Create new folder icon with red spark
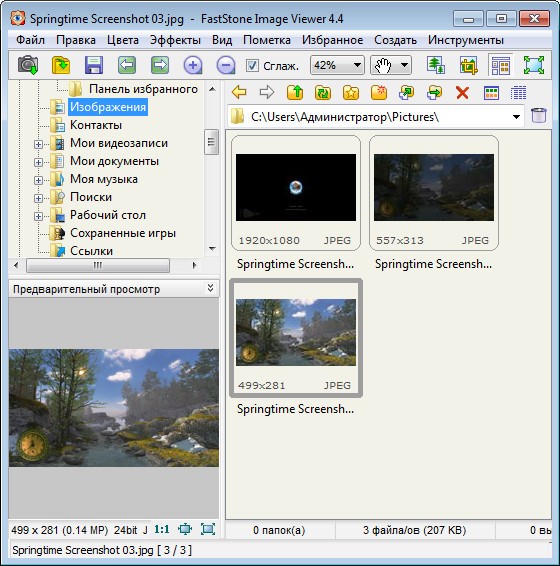Image resolution: width=560 pixels, height=566 pixels. tap(379, 92)
